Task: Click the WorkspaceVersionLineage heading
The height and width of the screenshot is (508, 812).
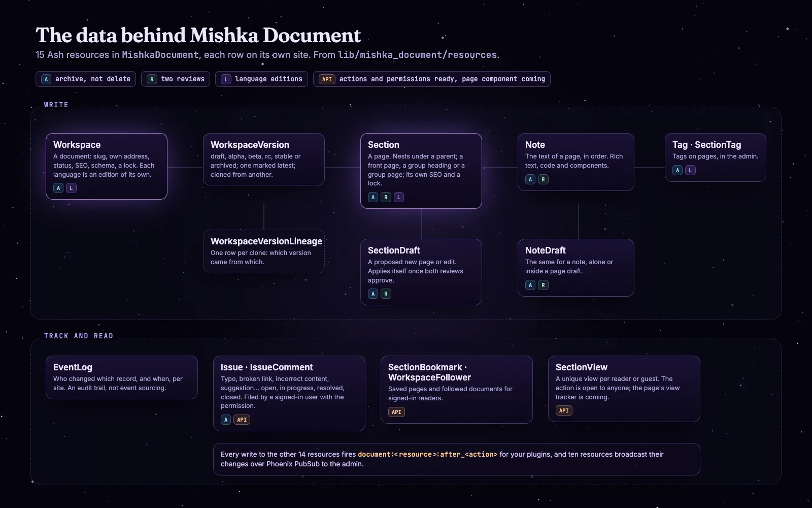Action: tap(266, 241)
